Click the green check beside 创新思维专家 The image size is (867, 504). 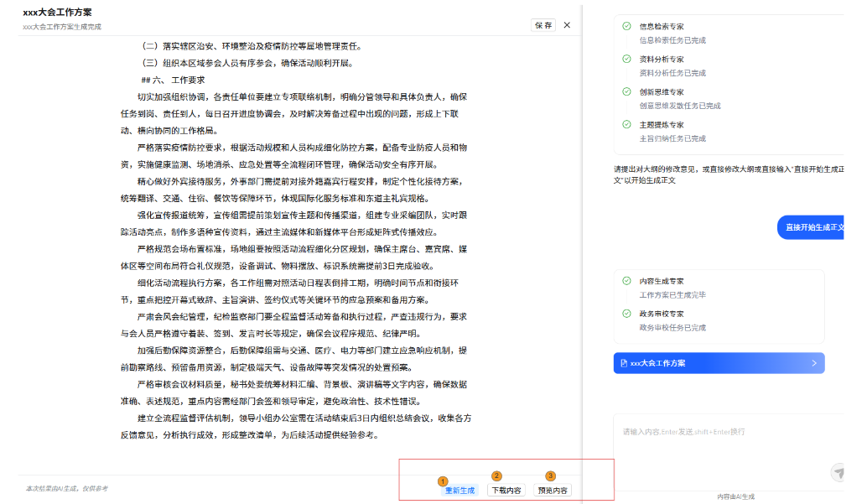626,91
